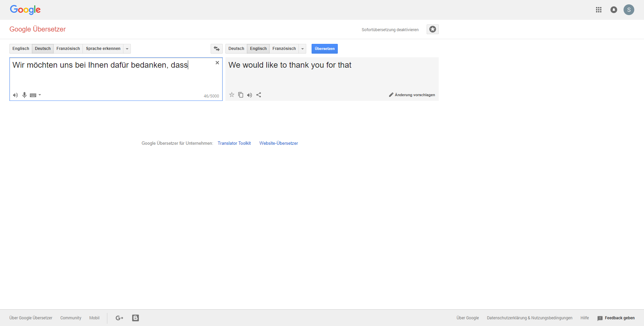Open the virtual keyboard input tool
This screenshot has width=644, height=326.
click(33, 95)
